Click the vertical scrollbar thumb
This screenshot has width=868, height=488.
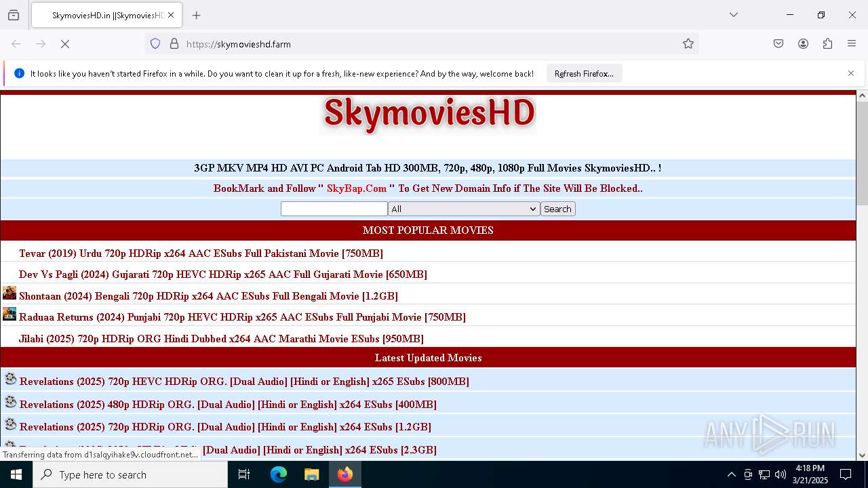(862, 153)
